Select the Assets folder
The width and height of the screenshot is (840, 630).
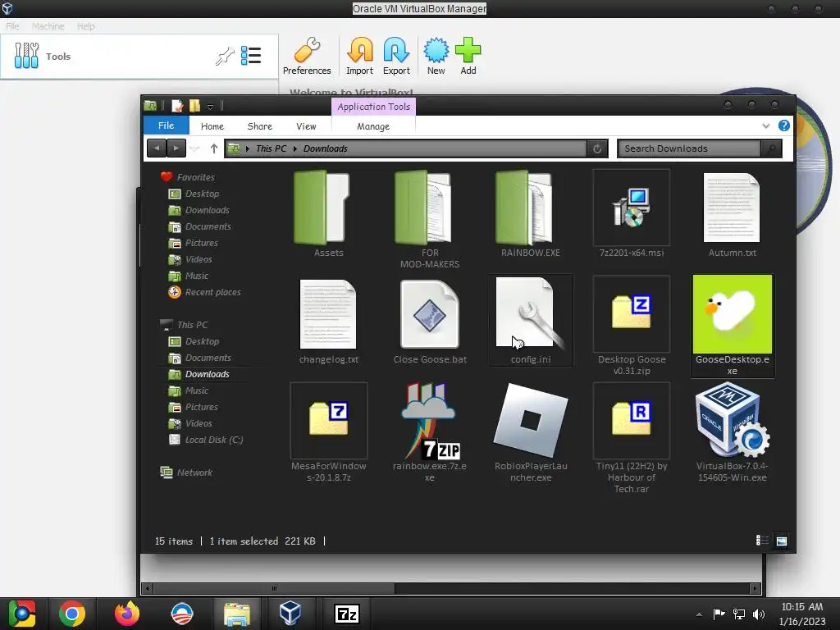point(328,214)
